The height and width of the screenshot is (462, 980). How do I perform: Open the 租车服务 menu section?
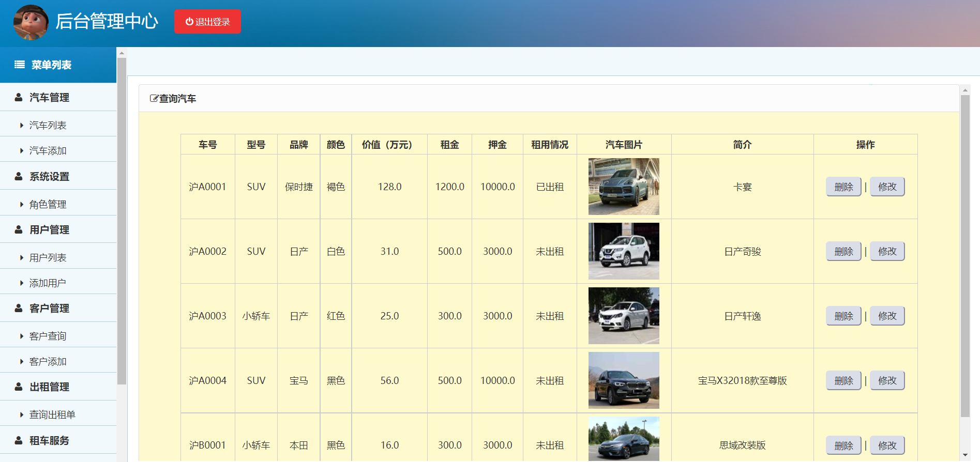click(x=58, y=440)
